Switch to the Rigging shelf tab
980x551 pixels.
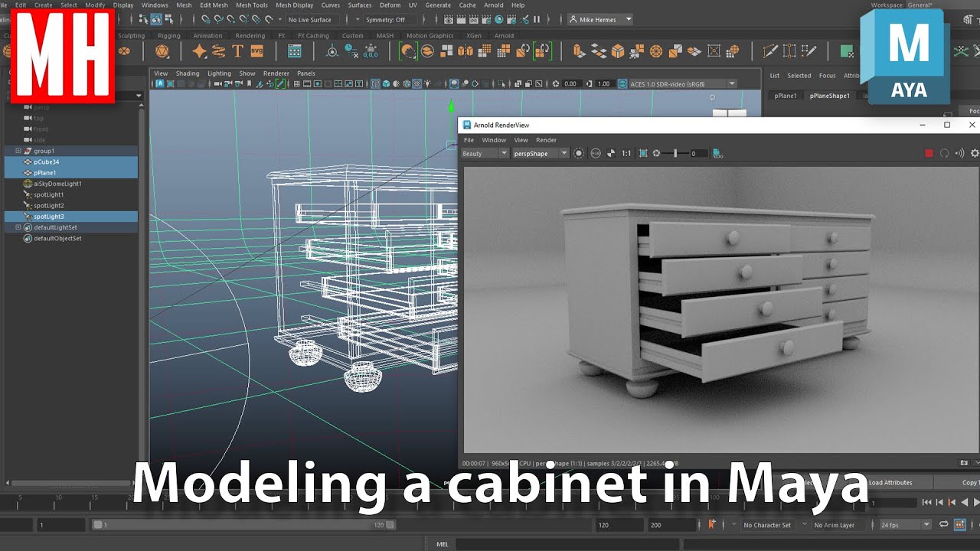coord(169,35)
